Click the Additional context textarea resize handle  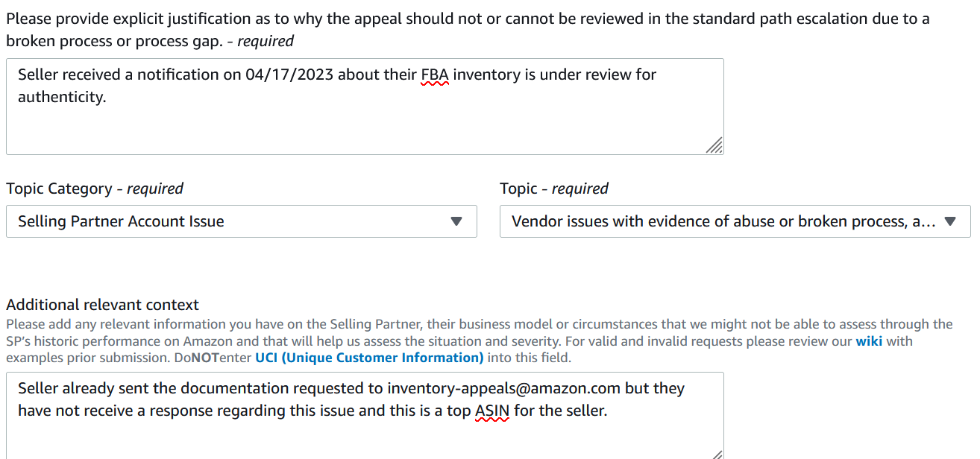pyautogui.click(x=714, y=454)
